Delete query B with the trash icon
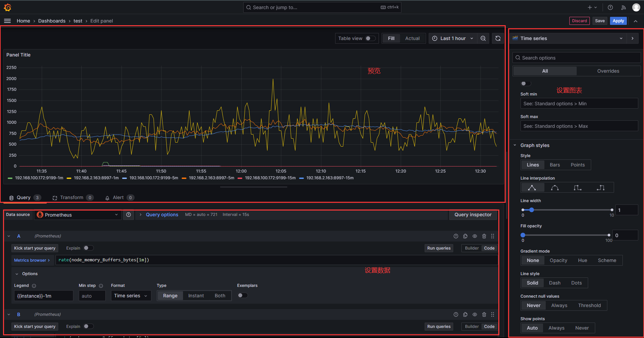Screen dimensions: 644x338 click(484, 314)
